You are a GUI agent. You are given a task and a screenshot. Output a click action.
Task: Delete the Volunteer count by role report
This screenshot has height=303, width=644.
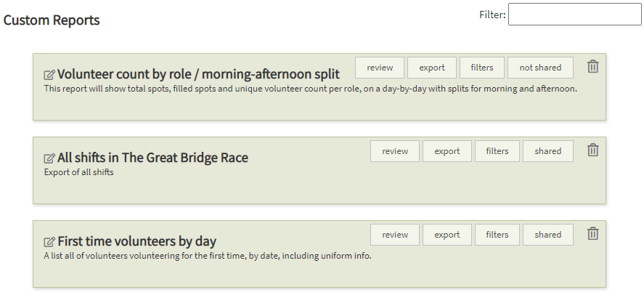pyautogui.click(x=593, y=67)
